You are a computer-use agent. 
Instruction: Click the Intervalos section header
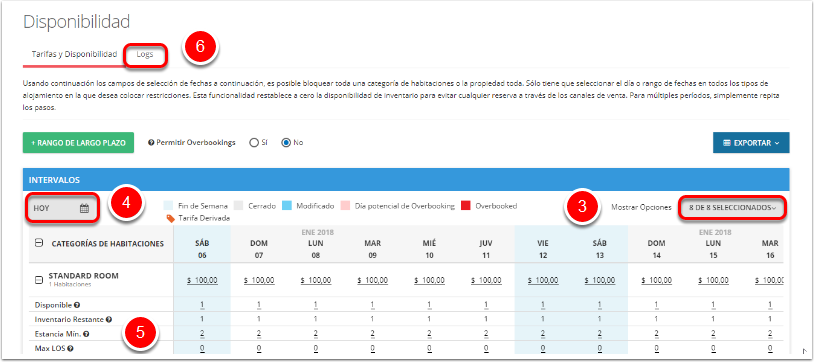(406, 180)
